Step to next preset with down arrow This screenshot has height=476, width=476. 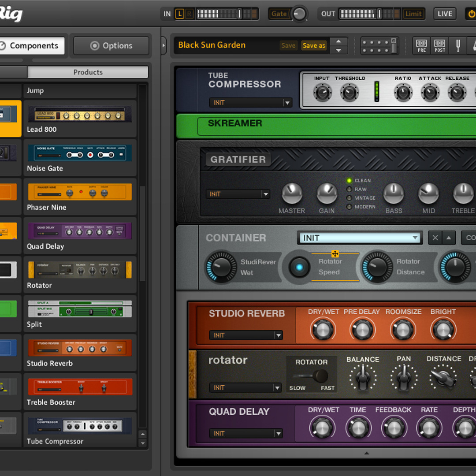click(x=338, y=50)
